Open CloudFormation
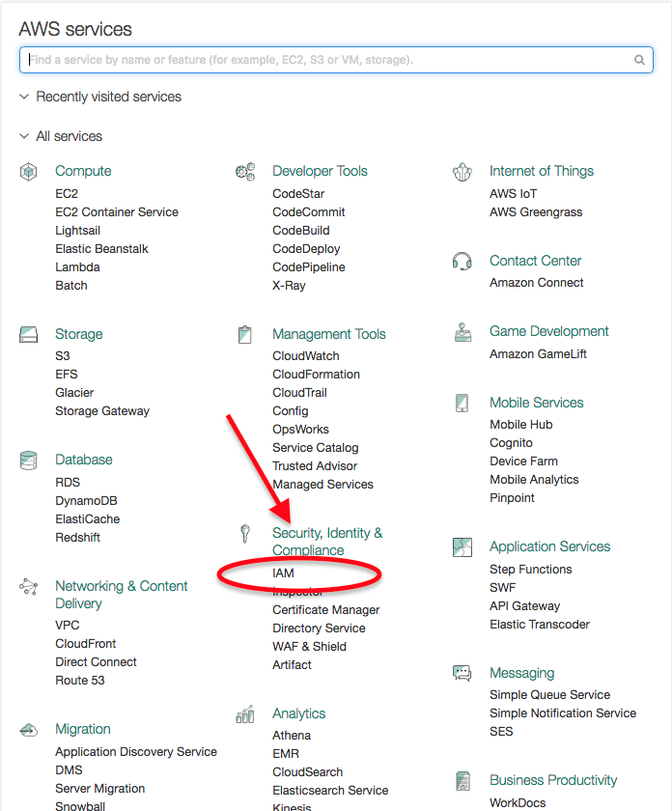This screenshot has width=672, height=811. coord(316,375)
